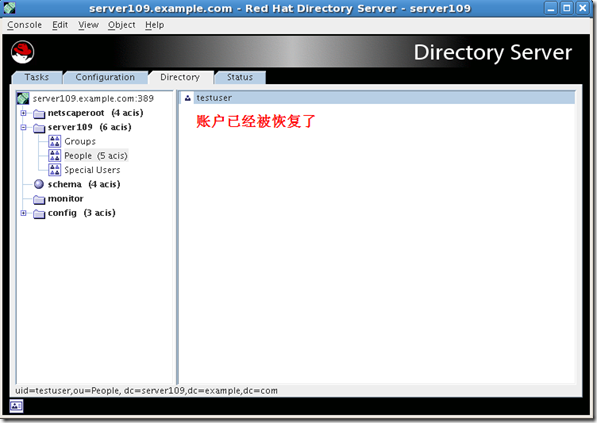Image resolution: width=597 pixels, height=423 pixels.
Task: Close the Directory Server window
Action: [583, 8]
